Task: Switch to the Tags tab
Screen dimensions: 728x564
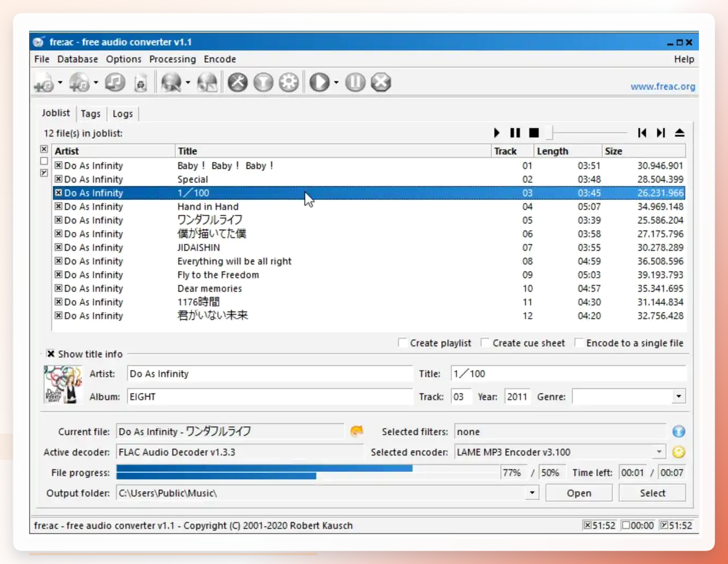Action: [x=91, y=113]
